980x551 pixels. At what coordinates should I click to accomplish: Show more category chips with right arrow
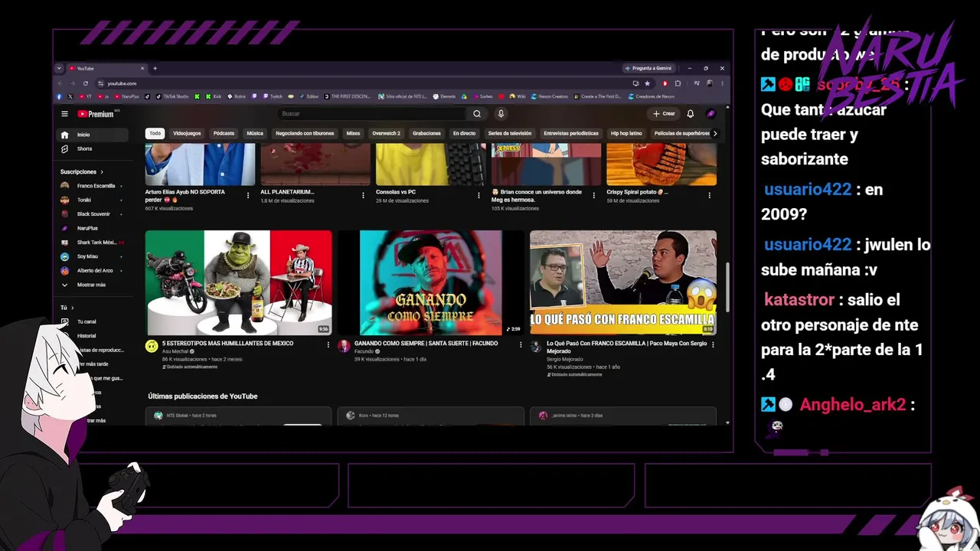715,133
